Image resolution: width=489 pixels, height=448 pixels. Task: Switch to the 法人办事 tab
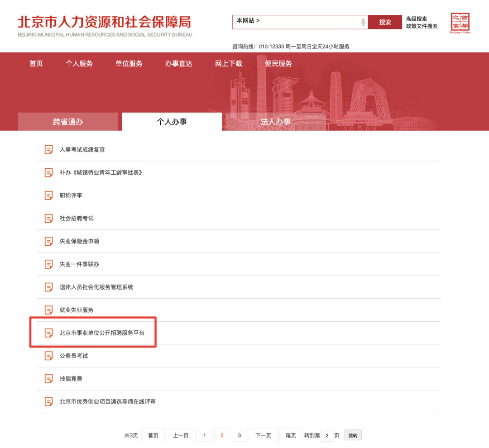pyautogui.click(x=276, y=121)
